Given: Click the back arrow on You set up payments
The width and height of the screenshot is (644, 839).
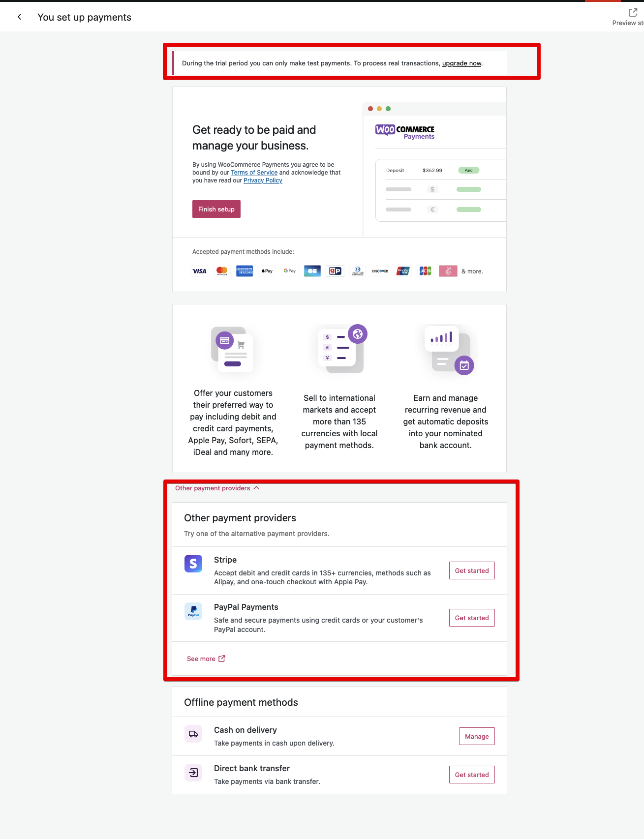Looking at the screenshot, I should coord(19,16).
